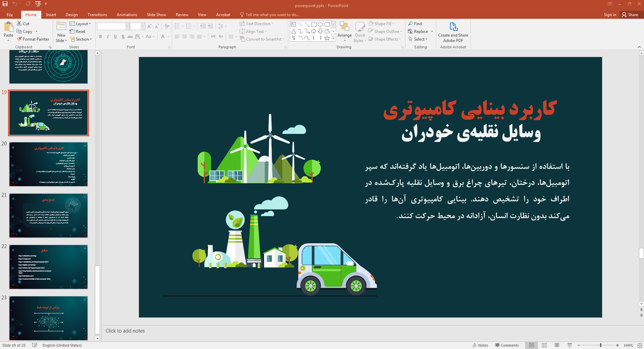The image size is (644, 349).
Task: Justify the paragraph text
Action: click(x=199, y=37)
